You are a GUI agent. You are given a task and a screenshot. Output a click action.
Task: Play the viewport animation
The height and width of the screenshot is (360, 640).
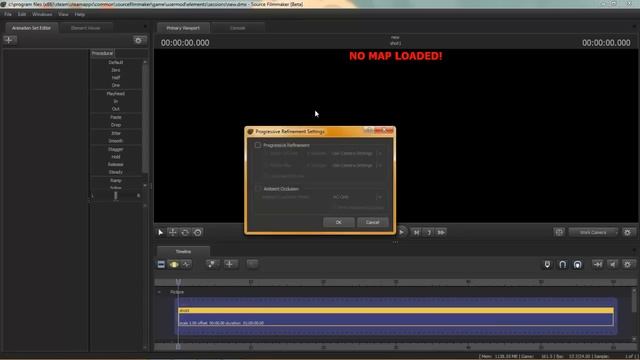click(x=402, y=232)
